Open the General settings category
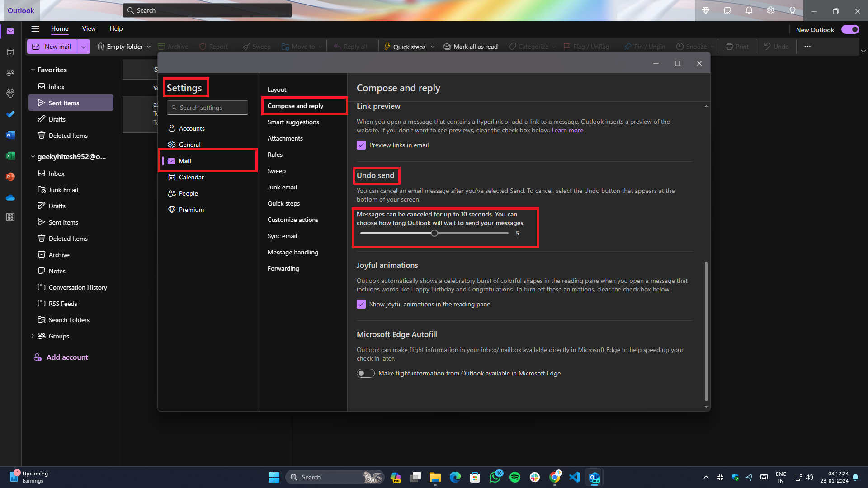The image size is (868, 488). click(x=208, y=145)
